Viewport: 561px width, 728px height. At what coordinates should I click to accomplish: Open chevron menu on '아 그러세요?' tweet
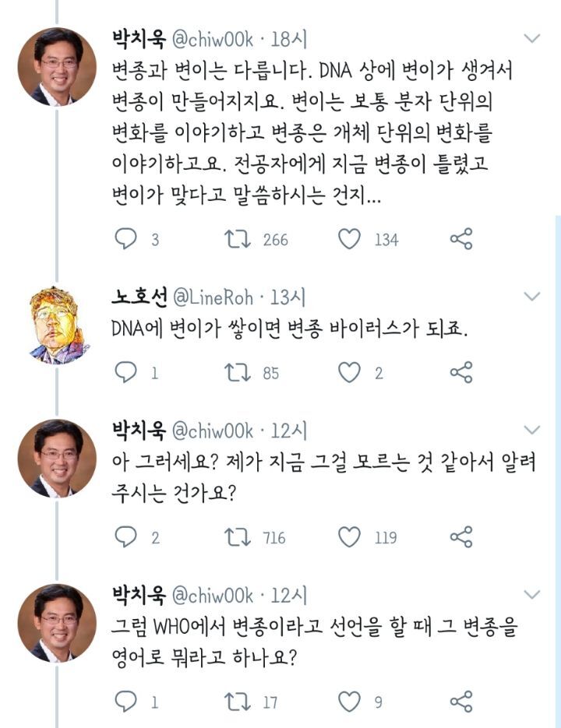click(x=532, y=430)
